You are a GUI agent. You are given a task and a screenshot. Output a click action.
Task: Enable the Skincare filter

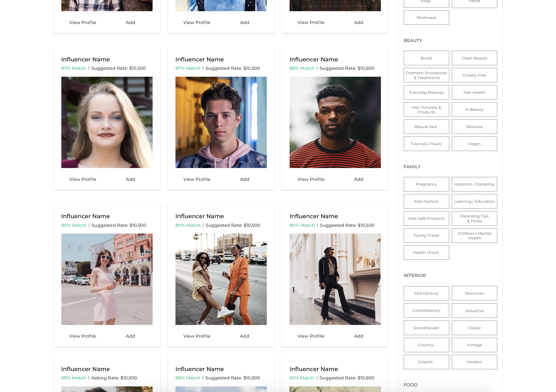point(474,126)
